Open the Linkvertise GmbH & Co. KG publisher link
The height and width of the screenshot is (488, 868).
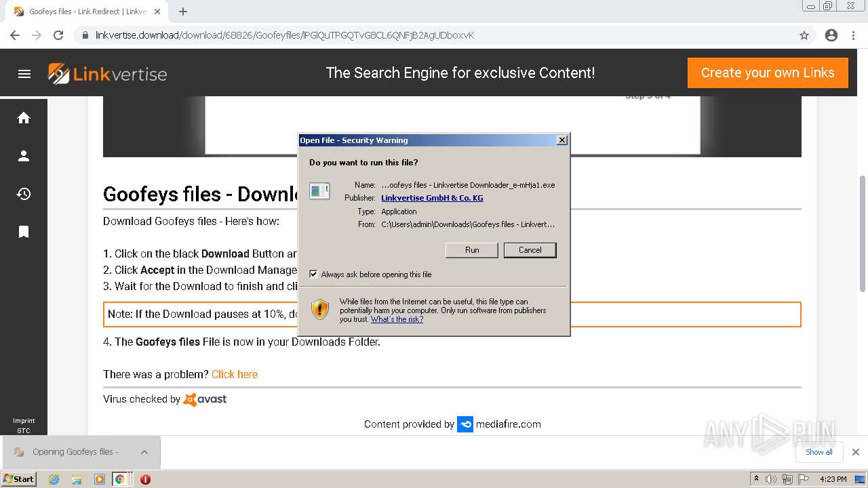tap(432, 198)
